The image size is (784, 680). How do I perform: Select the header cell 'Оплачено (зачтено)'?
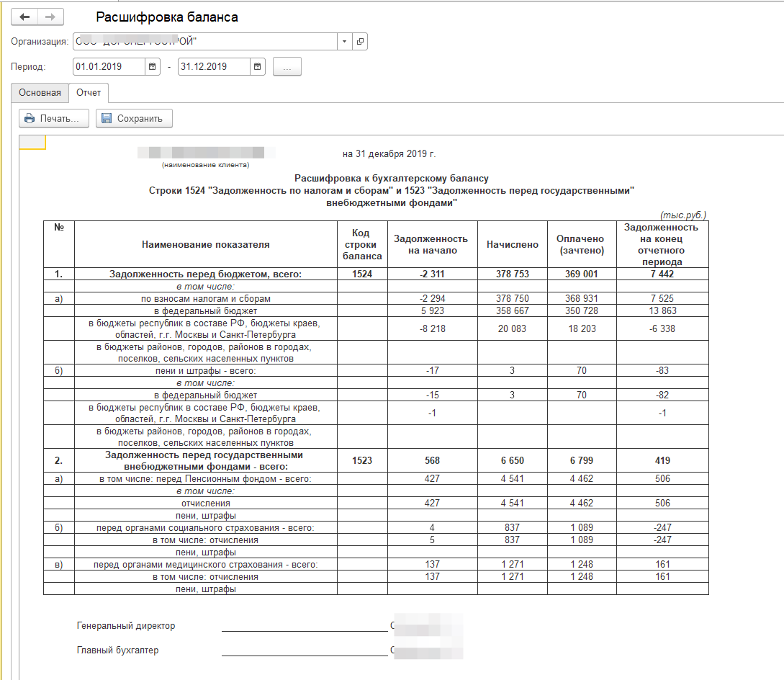pos(582,244)
